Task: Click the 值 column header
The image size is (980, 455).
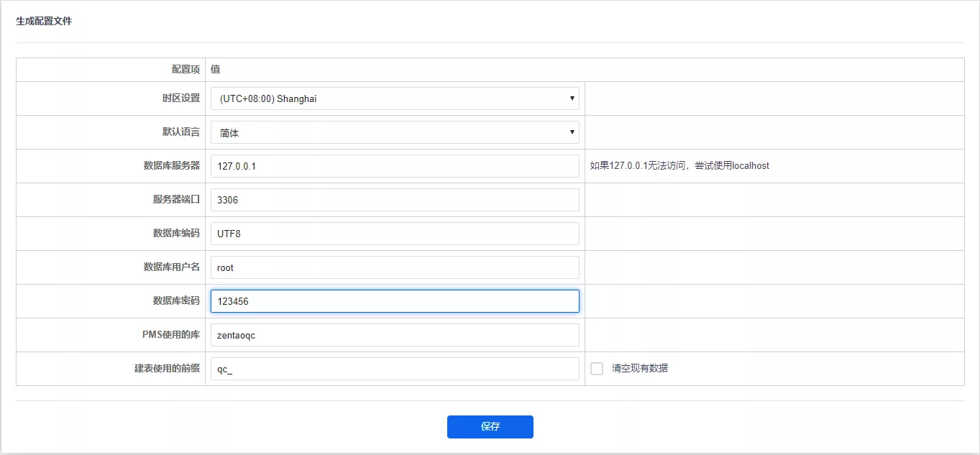Action: click(215, 70)
